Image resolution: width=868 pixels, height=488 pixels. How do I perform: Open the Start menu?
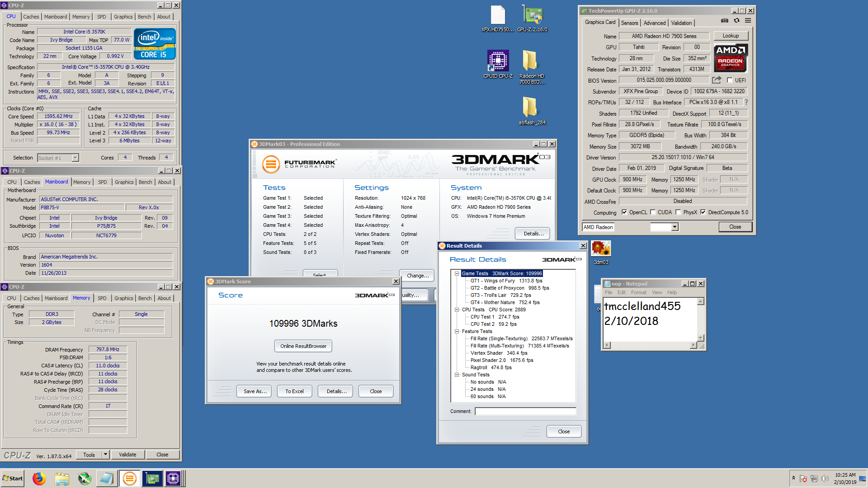point(13,479)
